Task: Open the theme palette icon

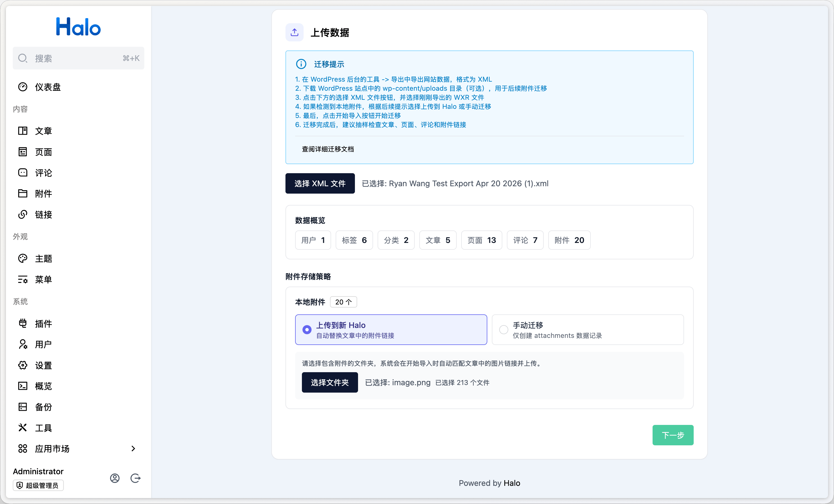Action: [x=23, y=259]
